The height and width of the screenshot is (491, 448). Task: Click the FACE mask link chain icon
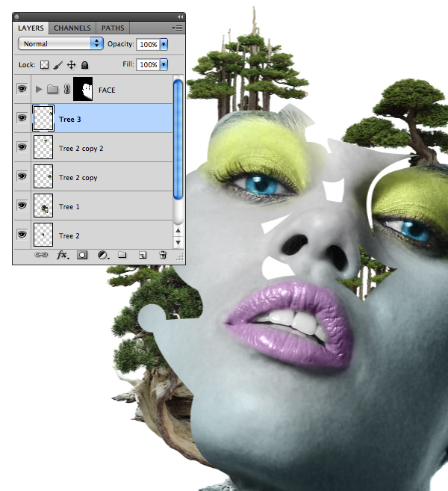[66, 90]
